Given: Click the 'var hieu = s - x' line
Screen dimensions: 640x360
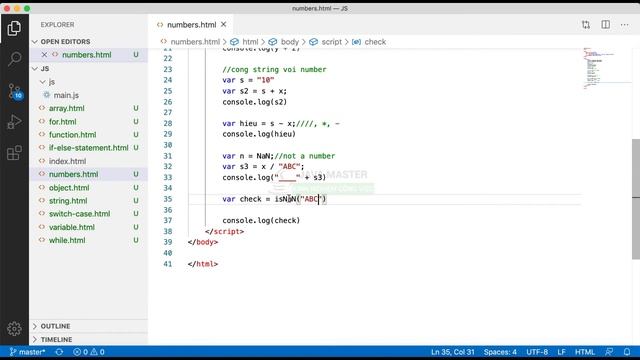Looking at the screenshot, I should (x=281, y=123).
